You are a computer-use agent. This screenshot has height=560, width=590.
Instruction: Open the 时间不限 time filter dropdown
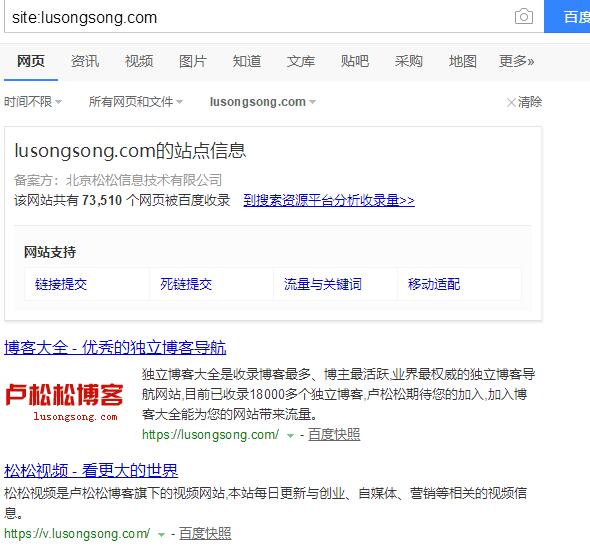click(x=33, y=102)
